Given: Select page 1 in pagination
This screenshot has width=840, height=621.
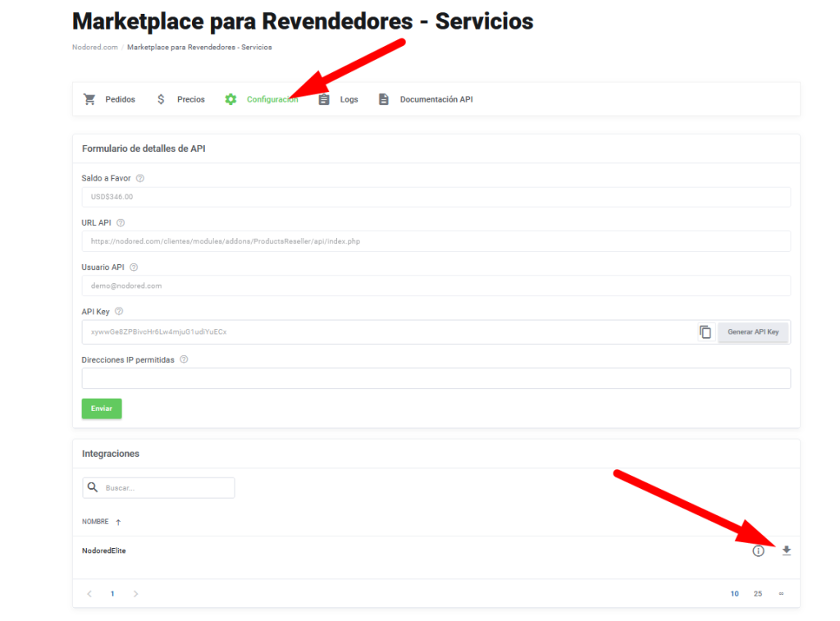Looking at the screenshot, I should 112,594.
